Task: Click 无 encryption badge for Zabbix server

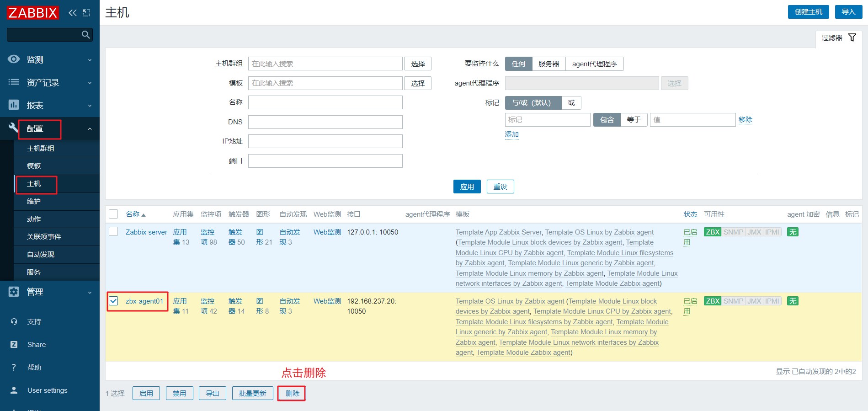Action: [x=793, y=232]
